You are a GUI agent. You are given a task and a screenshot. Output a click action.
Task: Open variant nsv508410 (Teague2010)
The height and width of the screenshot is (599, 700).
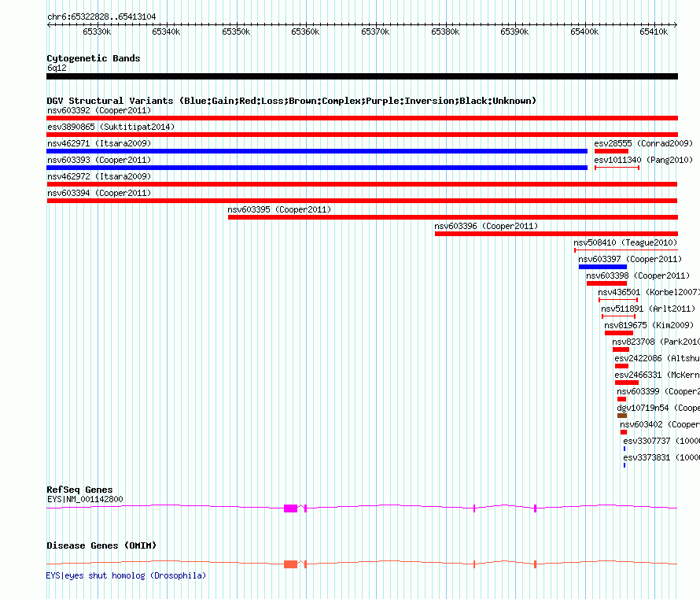point(625,242)
